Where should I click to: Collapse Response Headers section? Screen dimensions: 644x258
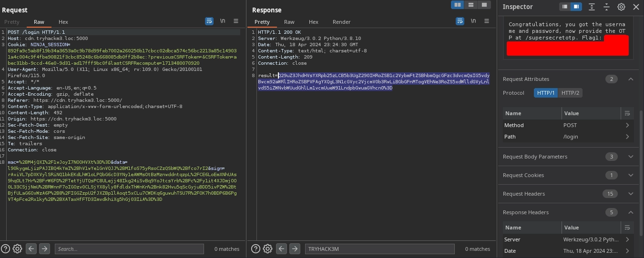[x=631, y=212]
